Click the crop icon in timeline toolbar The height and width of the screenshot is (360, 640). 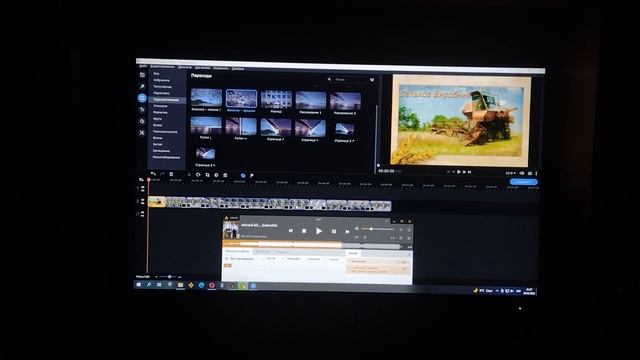coord(207,175)
